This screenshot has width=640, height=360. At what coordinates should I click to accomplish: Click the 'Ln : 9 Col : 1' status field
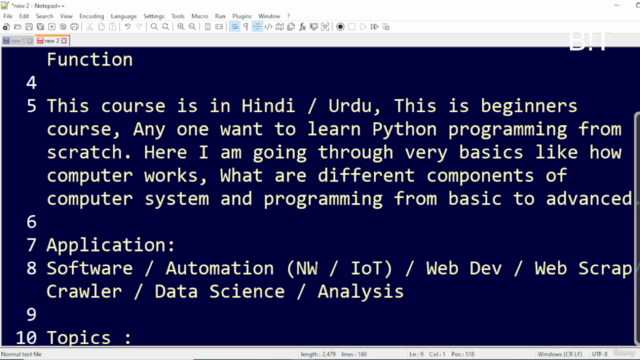[x=428, y=354]
